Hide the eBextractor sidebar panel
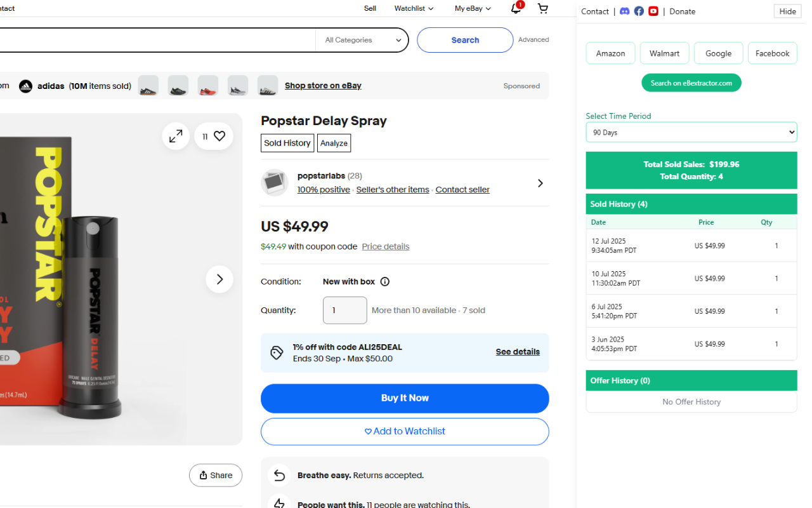This screenshot has width=812, height=508. click(x=787, y=11)
